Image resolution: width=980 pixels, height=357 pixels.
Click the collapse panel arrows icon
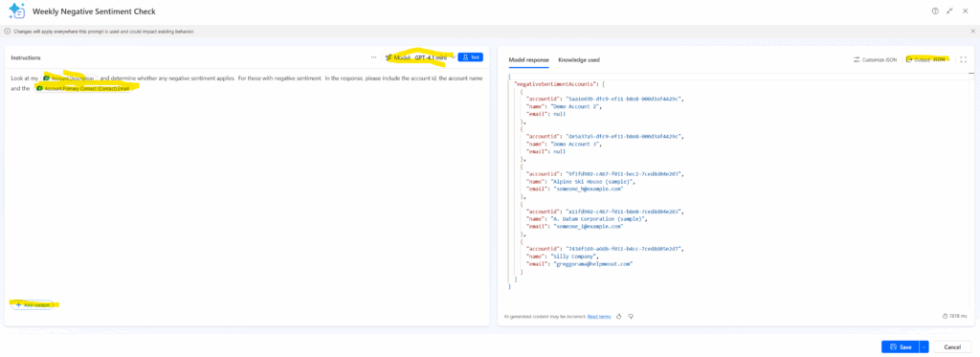pos(950,11)
